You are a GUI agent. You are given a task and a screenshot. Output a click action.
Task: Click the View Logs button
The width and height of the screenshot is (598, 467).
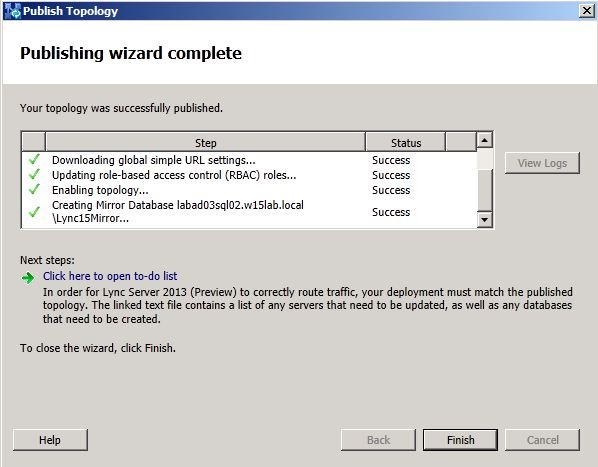[x=542, y=163]
